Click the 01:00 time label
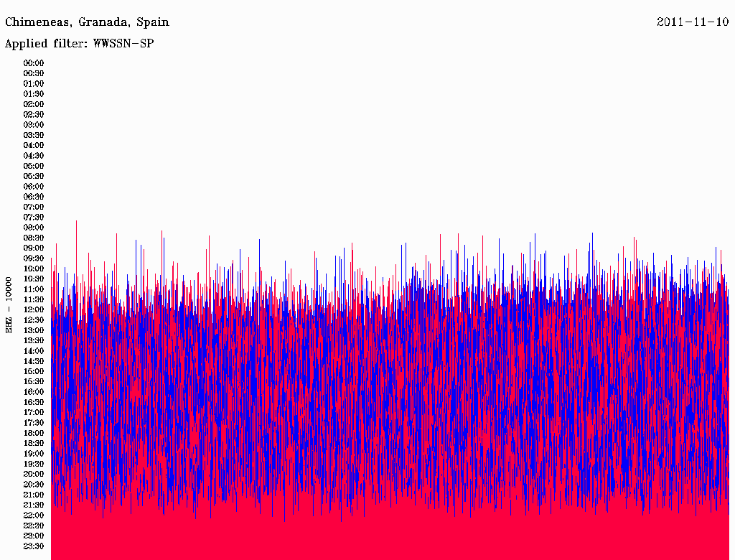This screenshot has height=560, width=735. point(34,83)
